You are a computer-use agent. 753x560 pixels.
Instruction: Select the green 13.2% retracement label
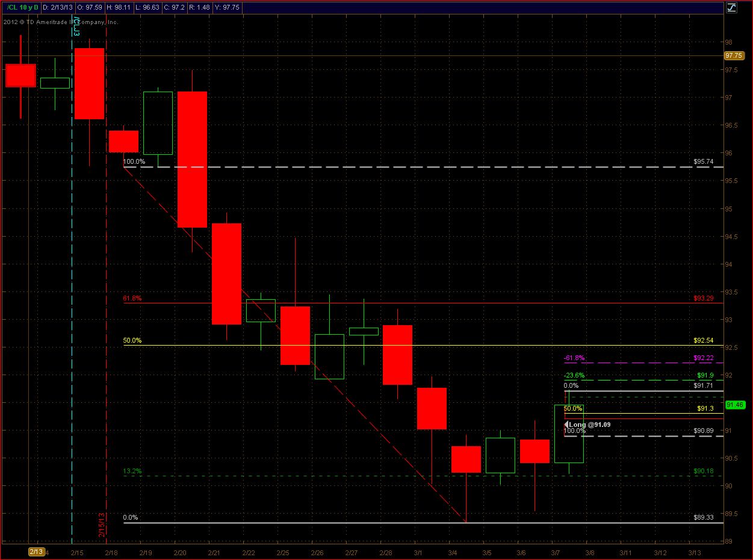(x=132, y=471)
